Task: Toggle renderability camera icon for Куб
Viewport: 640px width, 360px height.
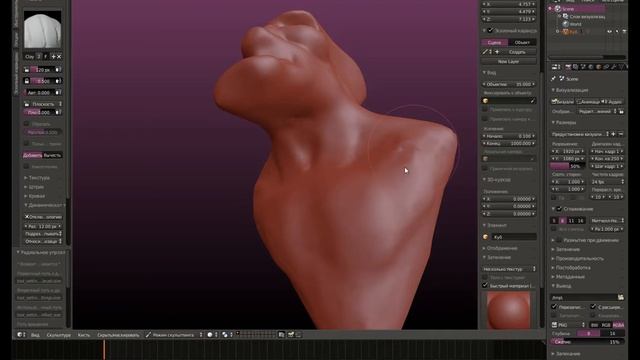Action: coord(624,31)
